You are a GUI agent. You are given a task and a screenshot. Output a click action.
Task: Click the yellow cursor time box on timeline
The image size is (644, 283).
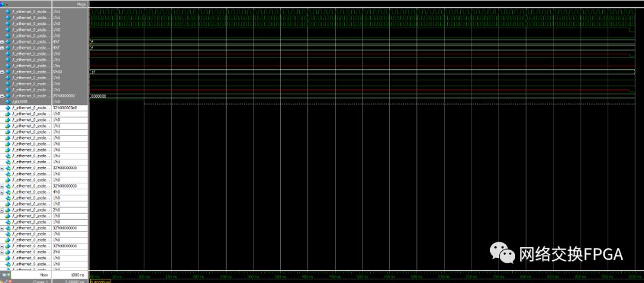(100, 281)
